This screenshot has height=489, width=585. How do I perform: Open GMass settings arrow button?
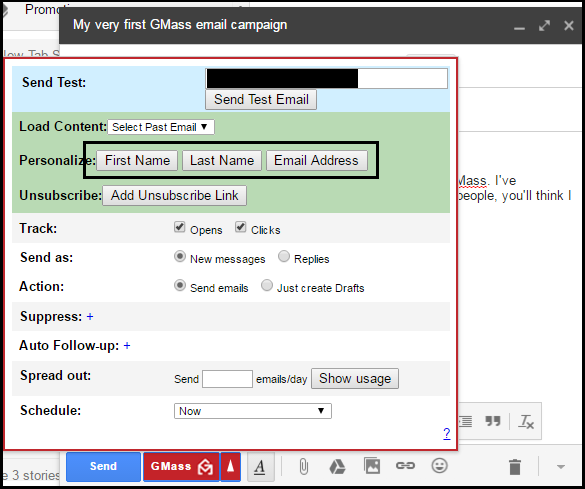[231, 466]
